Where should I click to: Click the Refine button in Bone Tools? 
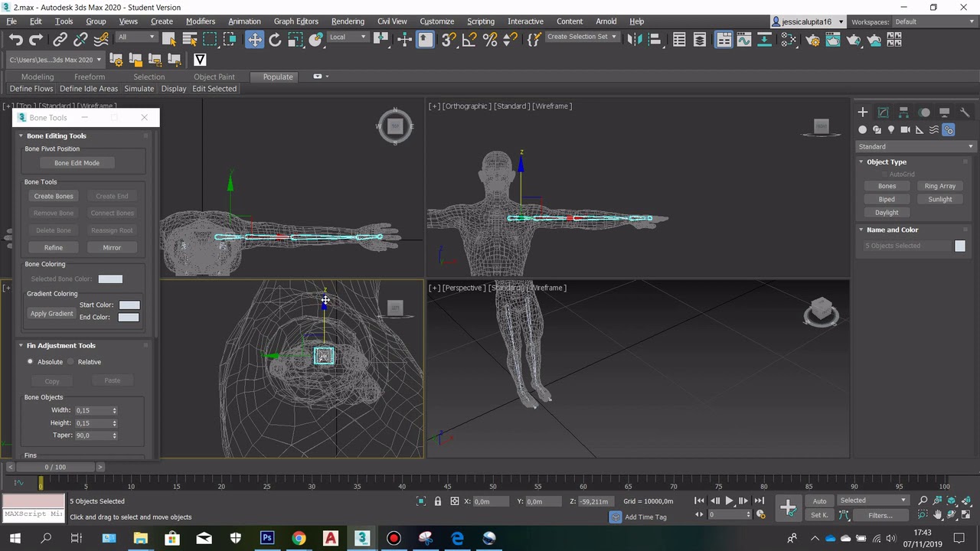(x=54, y=247)
